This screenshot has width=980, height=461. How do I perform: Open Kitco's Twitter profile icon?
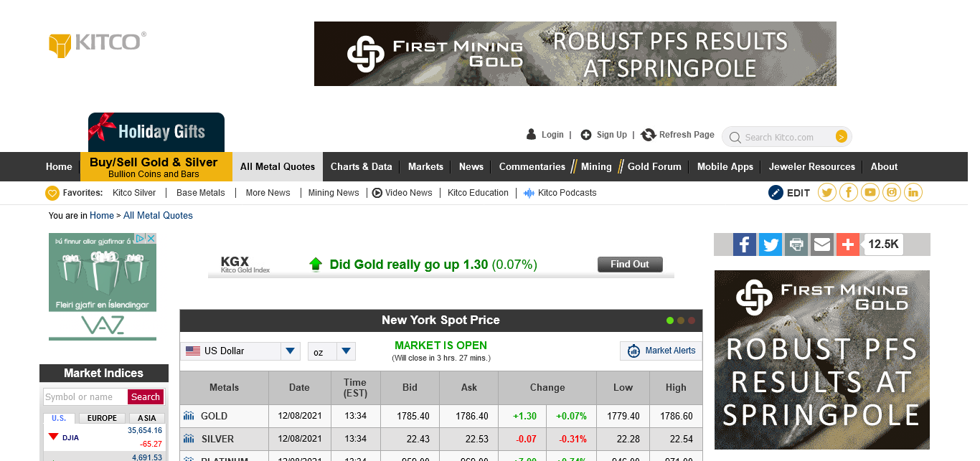pyautogui.click(x=827, y=192)
